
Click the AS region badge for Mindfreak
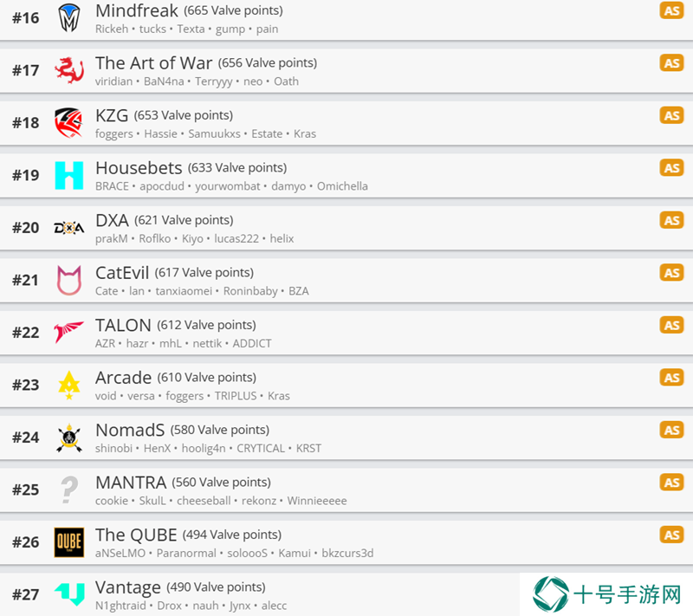click(x=671, y=10)
